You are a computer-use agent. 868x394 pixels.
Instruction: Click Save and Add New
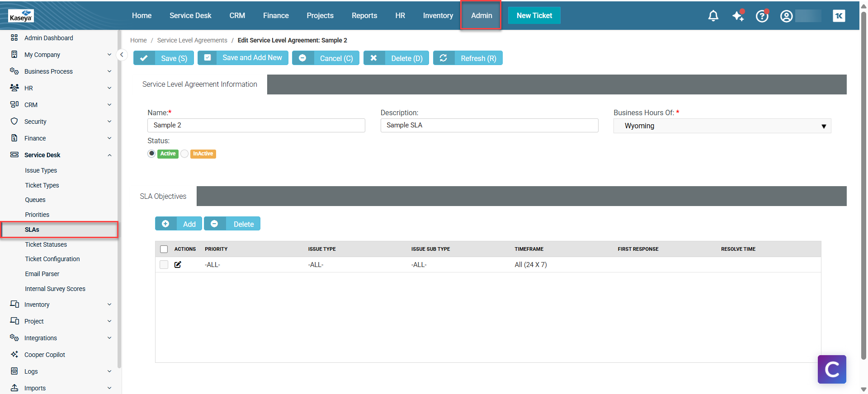tap(243, 58)
